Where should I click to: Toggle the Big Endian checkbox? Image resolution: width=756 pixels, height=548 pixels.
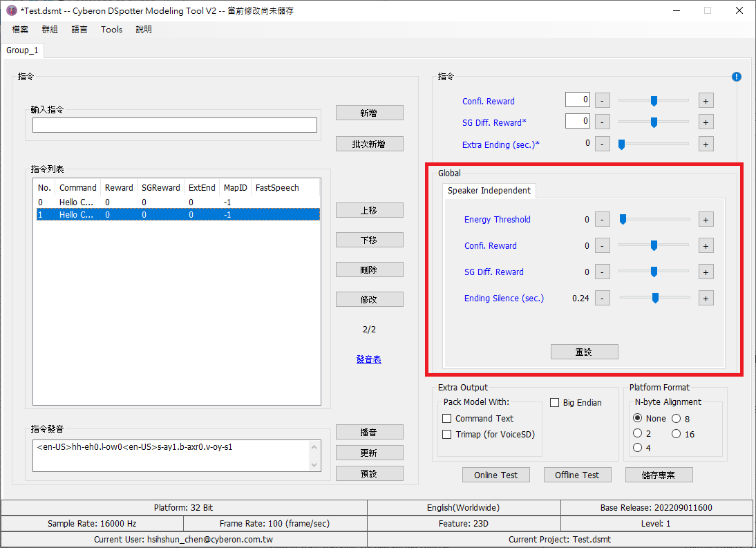click(555, 403)
